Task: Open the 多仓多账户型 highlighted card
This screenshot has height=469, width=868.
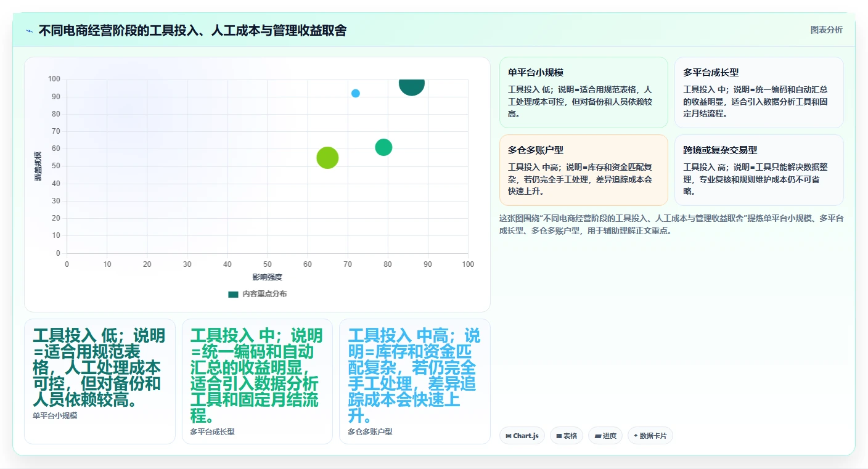Action: [x=583, y=170]
